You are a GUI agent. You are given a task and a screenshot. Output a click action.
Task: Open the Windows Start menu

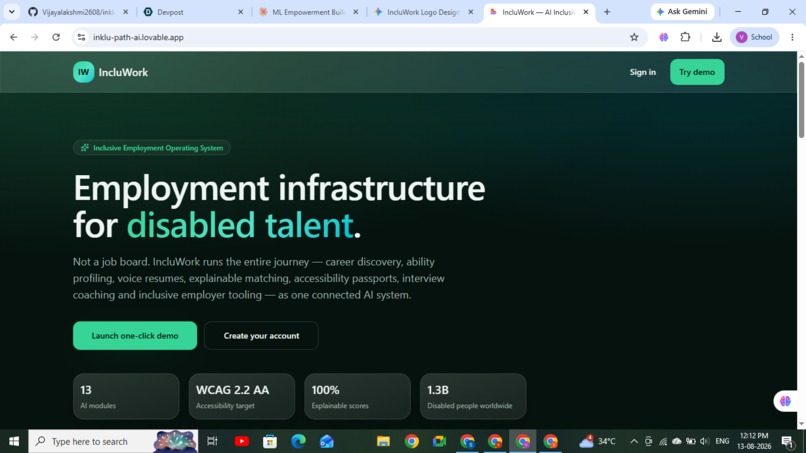[x=14, y=441]
